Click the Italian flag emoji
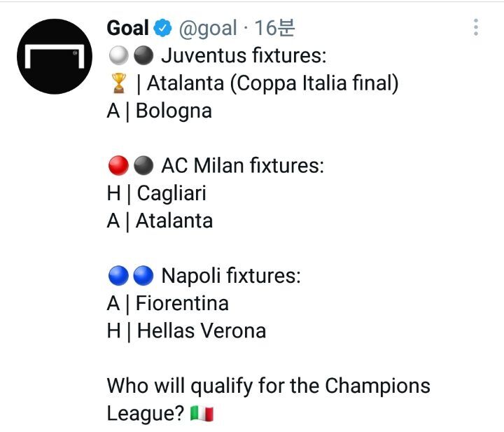Image resolution: width=504 pixels, height=432 pixels. tap(201, 414)
